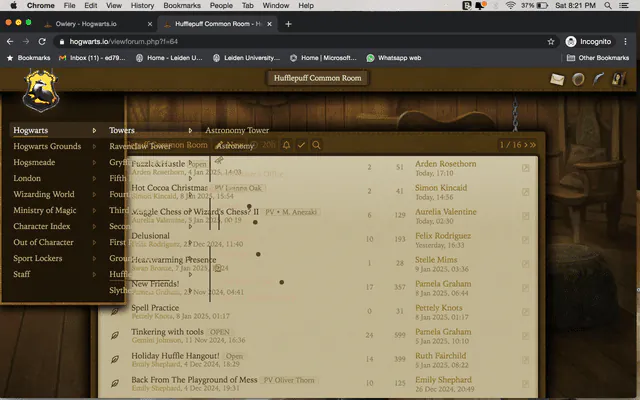Jump to last page double arrow
640x400 pixels.
pos(533,145)
